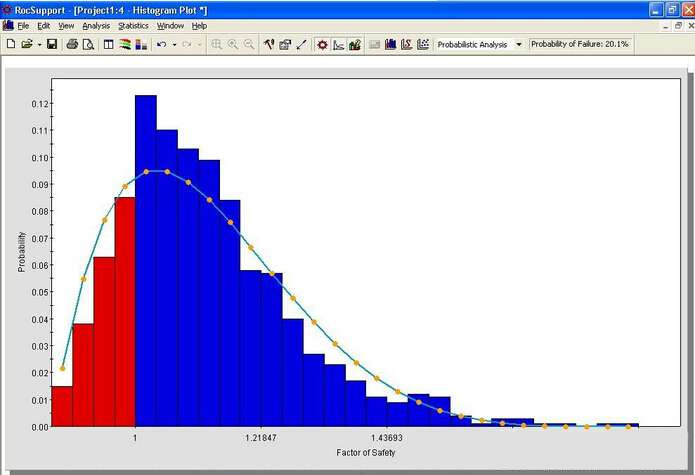The width and height of the screenshot is (695, 475).
Task: Click the 0.12 y-axis value
Action: point(40,104)
